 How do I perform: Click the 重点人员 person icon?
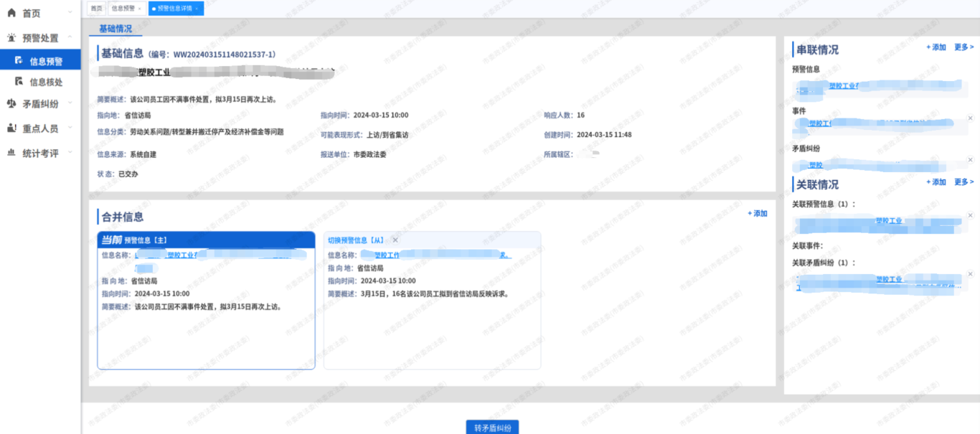pos(11,128)
